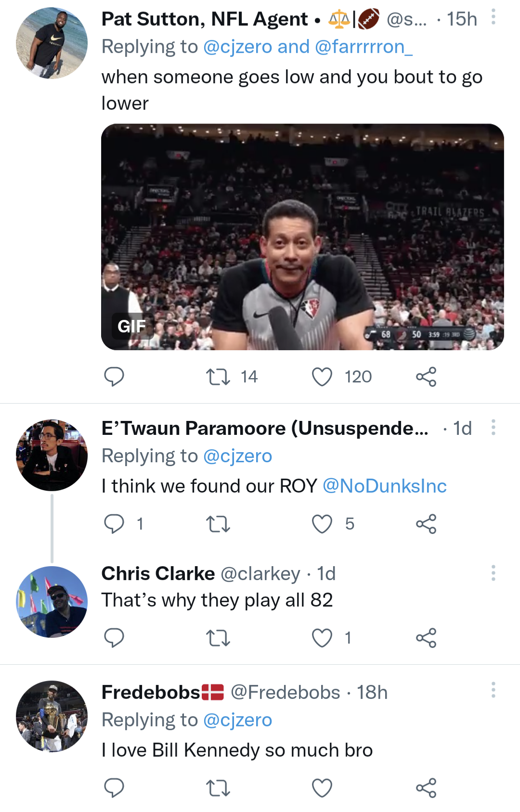Open more options on Pat Sutton's tweet
The width and height of the screenshot is (520, 812).
(493, 17)
